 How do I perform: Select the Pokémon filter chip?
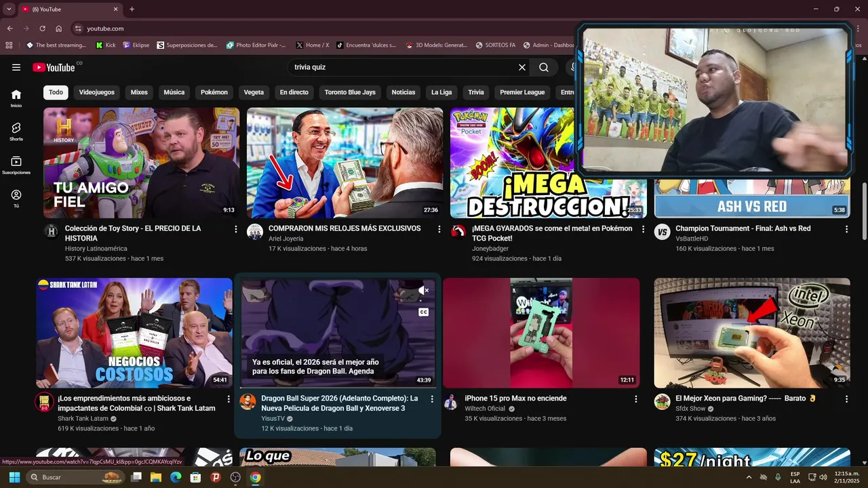214,92
